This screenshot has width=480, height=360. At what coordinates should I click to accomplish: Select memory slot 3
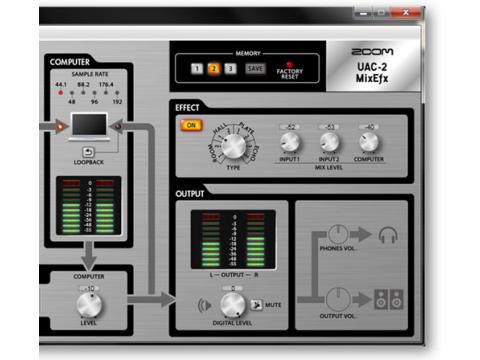tap(230, 69)
